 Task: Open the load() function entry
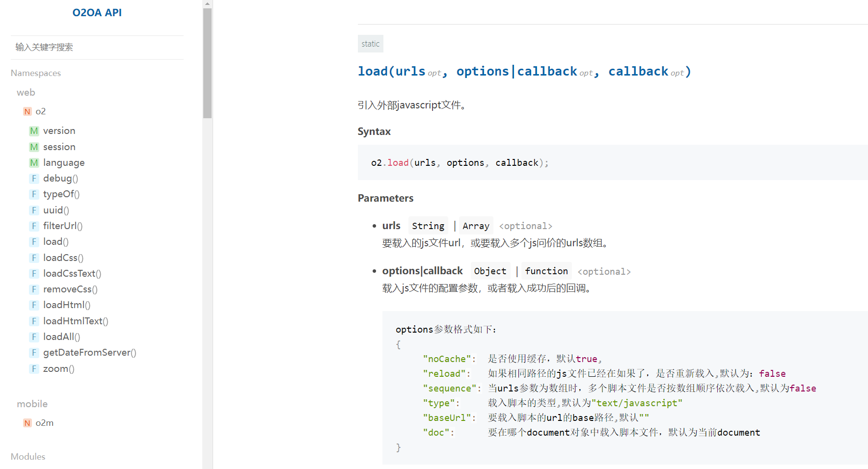coord(55,242)
